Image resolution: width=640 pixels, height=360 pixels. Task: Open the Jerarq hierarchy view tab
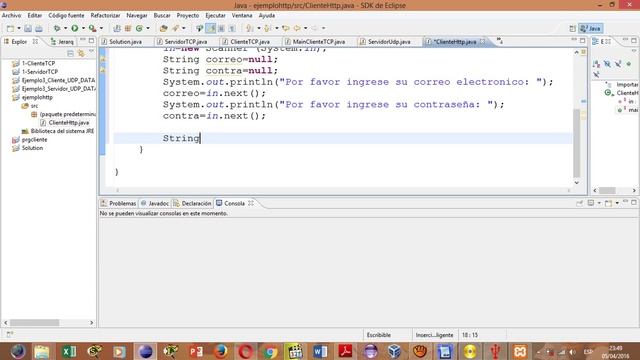click(x=62, y=42)
